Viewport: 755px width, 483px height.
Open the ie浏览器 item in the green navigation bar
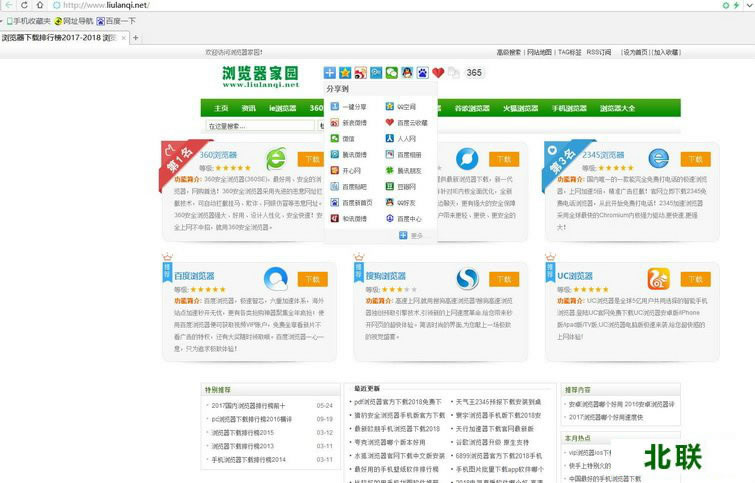pyautogui.click(x=283, y=108)
